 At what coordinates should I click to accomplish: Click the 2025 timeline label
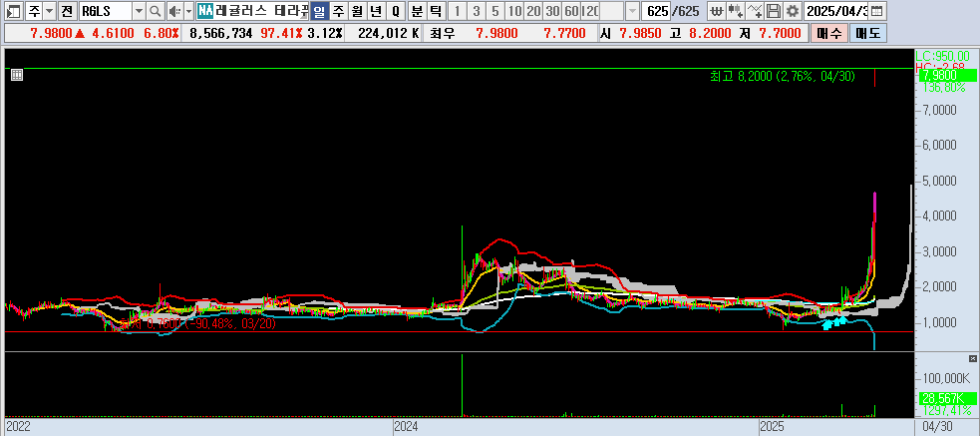(772, 426)
